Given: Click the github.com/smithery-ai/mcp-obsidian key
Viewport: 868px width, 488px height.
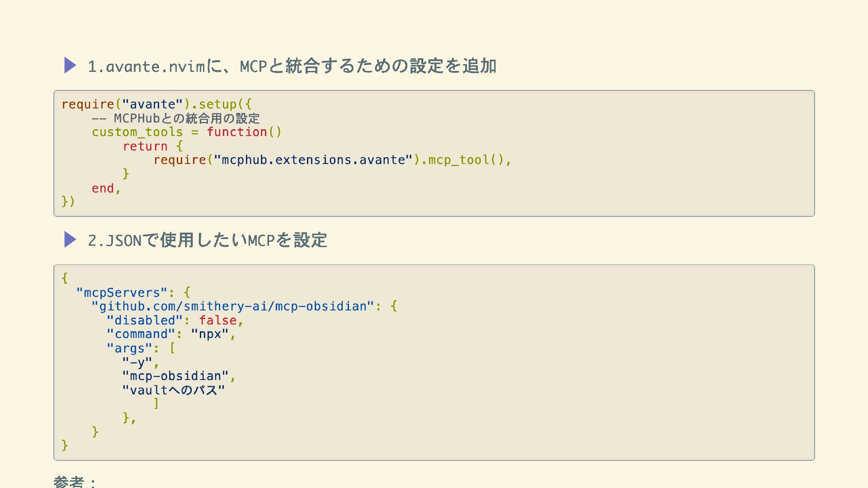Looking at the screenshot, I should pyautogui.click(x=233, y=306).
